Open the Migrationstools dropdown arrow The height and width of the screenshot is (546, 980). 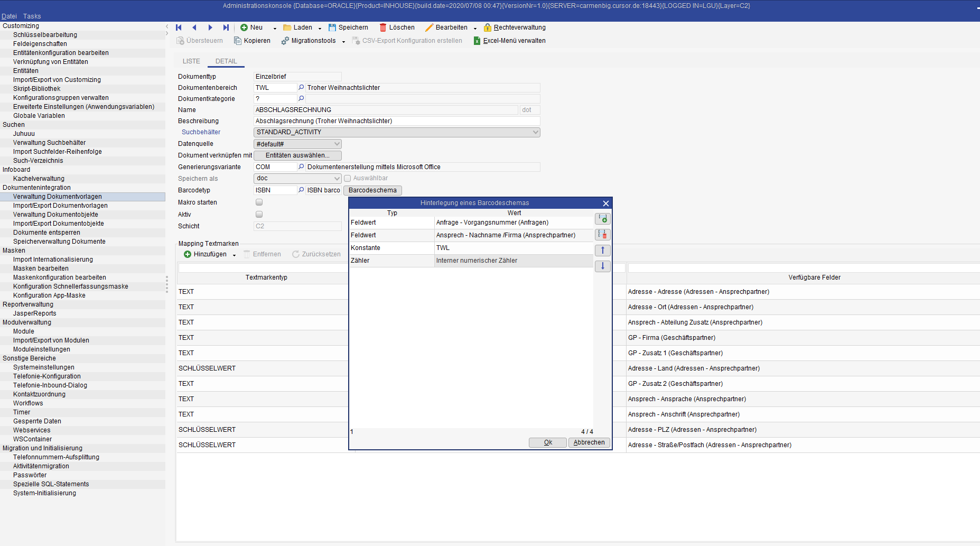[343, 41]
